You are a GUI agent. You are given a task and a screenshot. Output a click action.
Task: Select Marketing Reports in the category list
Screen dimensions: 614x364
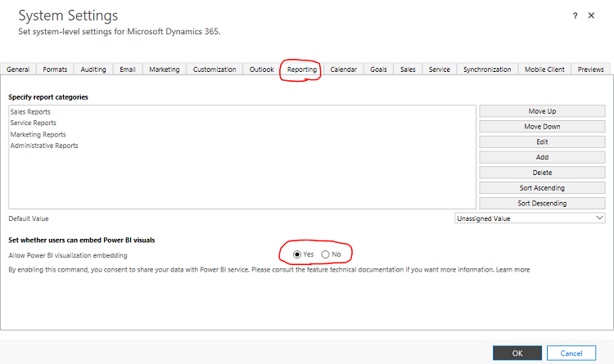click(x=38, y=134)
